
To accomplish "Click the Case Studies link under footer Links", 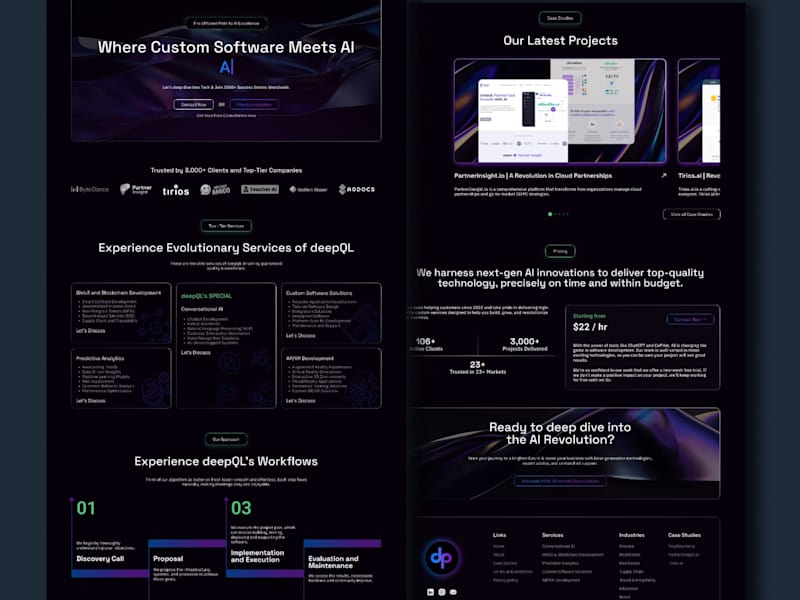I will 505,563.
